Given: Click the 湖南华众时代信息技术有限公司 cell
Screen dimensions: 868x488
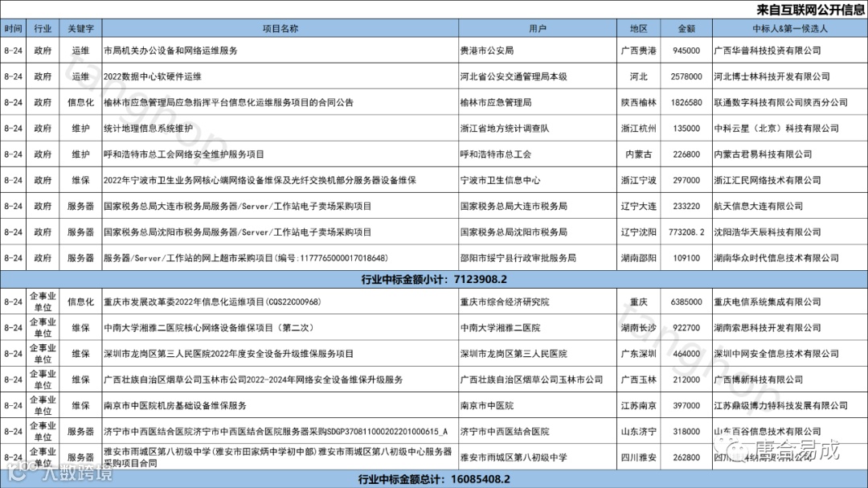Looking at the screenshot, I should (790, 258).
